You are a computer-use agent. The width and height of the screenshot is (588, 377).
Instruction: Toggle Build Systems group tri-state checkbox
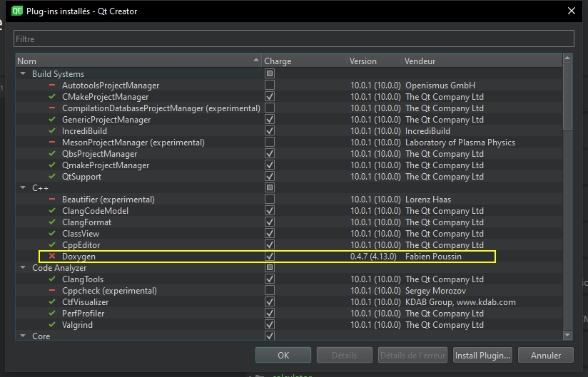[x=270, y=73]
